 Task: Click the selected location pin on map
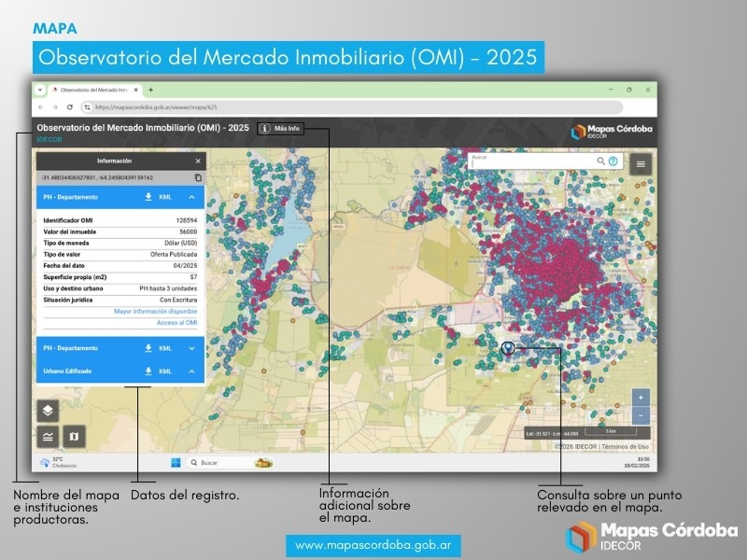tap(508, 347)
